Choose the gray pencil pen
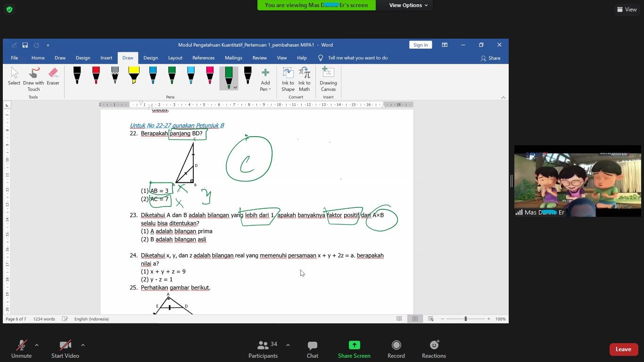The height and width of the screenshot is (362, 644). (115, 76)
